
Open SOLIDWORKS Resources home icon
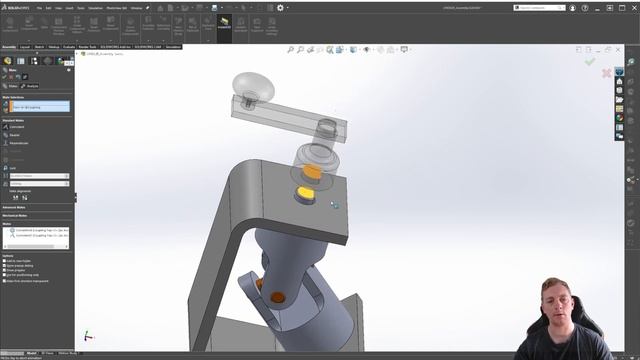[x=619, y=81]
